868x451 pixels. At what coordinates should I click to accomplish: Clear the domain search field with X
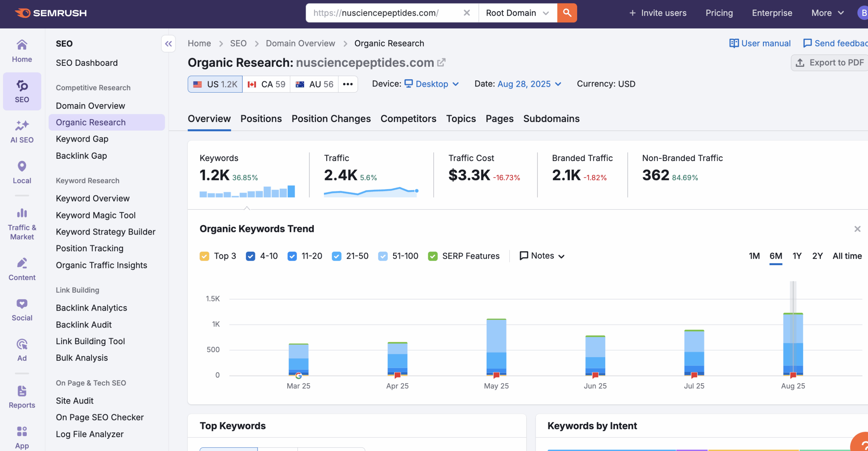click(467, 13)
